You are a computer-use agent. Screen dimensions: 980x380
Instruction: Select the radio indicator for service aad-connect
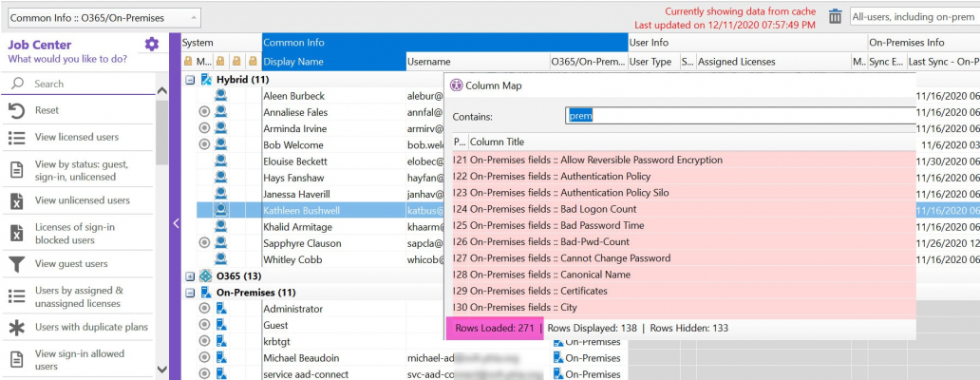point(204,373)
